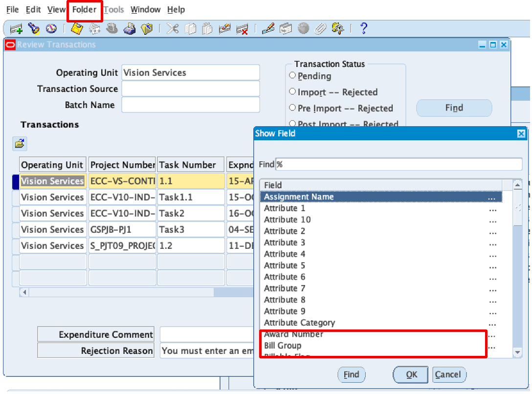The image size is (532, 394).
Task: Click the Find text field containing %
Action: pyautogui.click(x=399, y=164)
